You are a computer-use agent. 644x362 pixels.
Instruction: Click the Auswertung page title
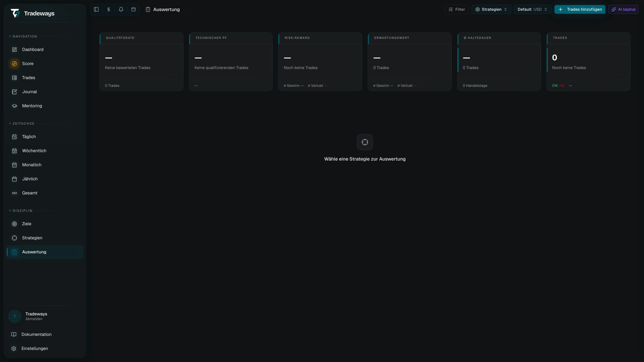tap(167, 10)
